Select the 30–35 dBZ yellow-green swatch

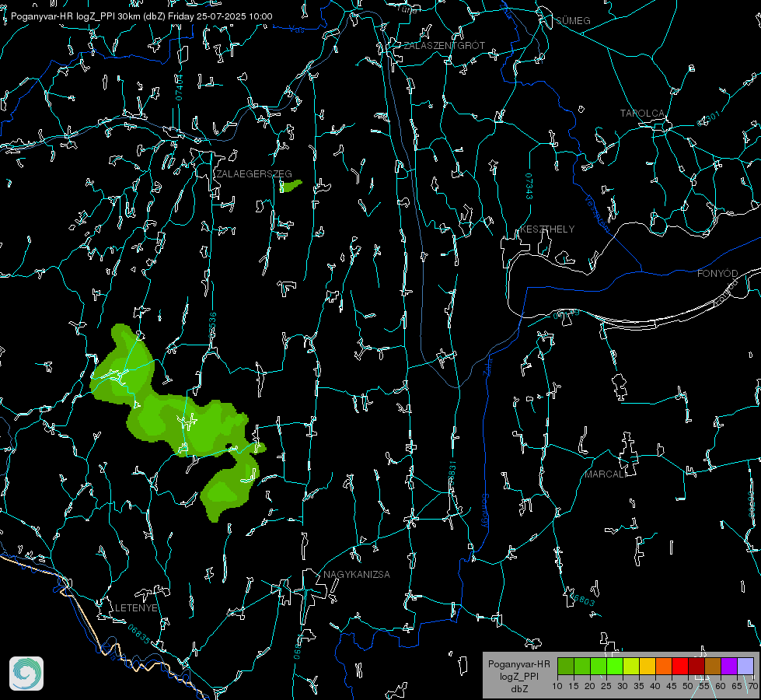[631, 666]
